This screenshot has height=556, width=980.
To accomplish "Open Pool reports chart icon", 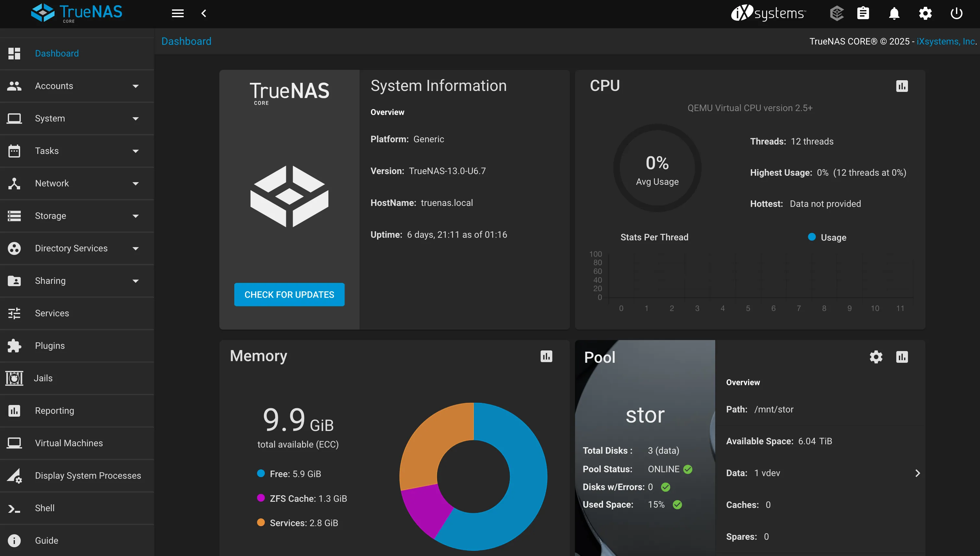I will pyautogui.click(x=902, y=357).
